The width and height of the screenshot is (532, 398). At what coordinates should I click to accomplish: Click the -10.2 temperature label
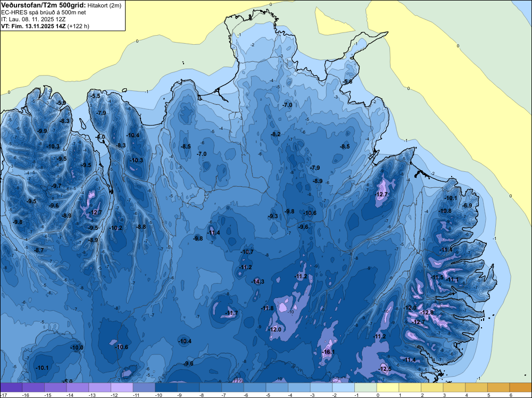[x=116, y=228]
